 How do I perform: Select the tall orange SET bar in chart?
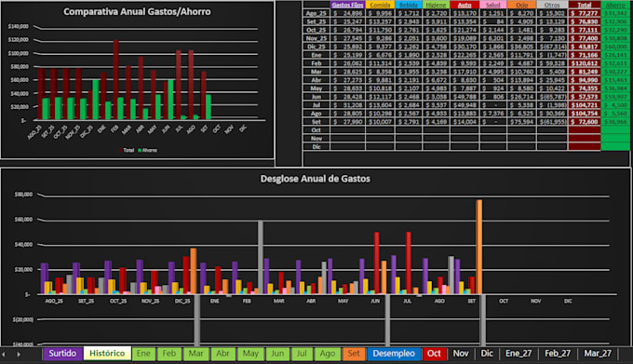click(x=479, y=247)
